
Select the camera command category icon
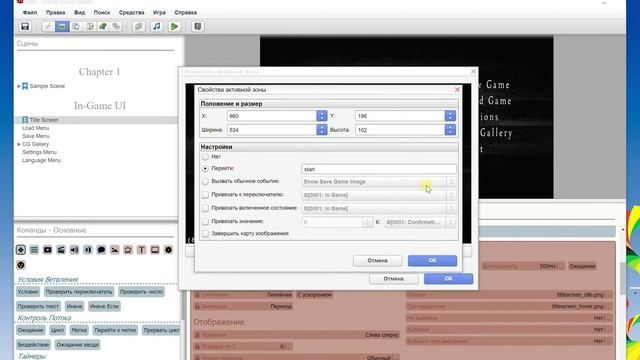(x=128, y=250)
